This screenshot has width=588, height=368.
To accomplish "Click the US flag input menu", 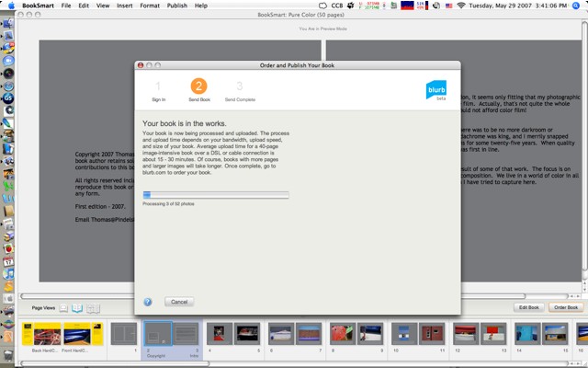I will point(448,6).
